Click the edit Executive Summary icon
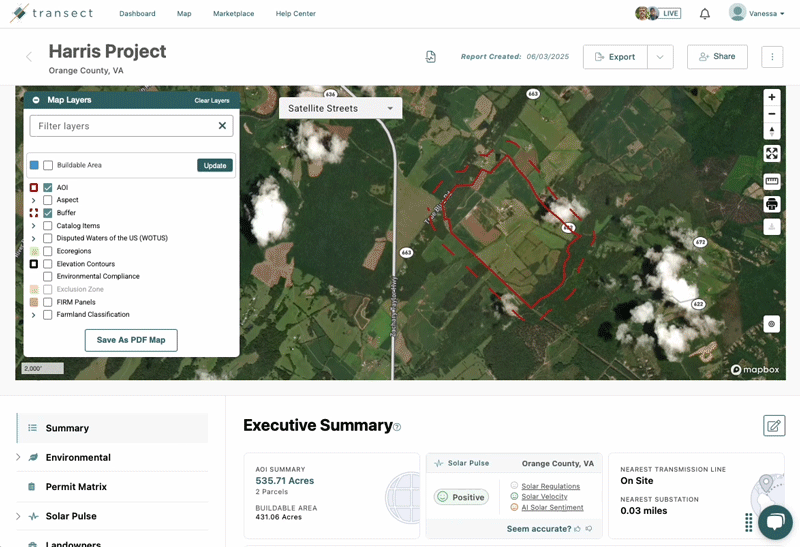 click(773, 426)
